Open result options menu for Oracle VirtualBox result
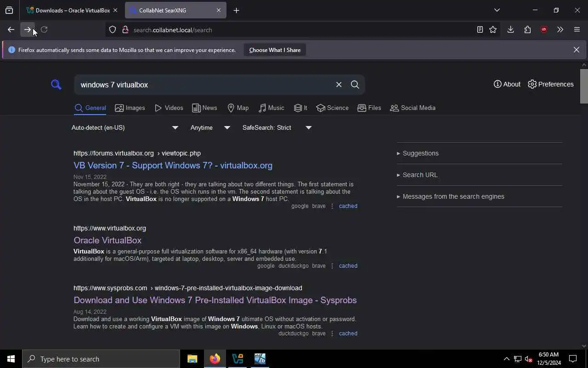 point(332,266)
